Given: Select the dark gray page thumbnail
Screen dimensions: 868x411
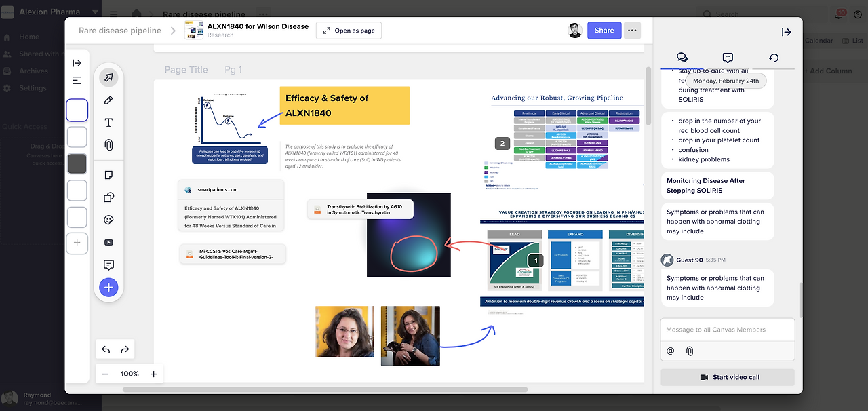Looking at the screenshot, I should click(77, 163).
